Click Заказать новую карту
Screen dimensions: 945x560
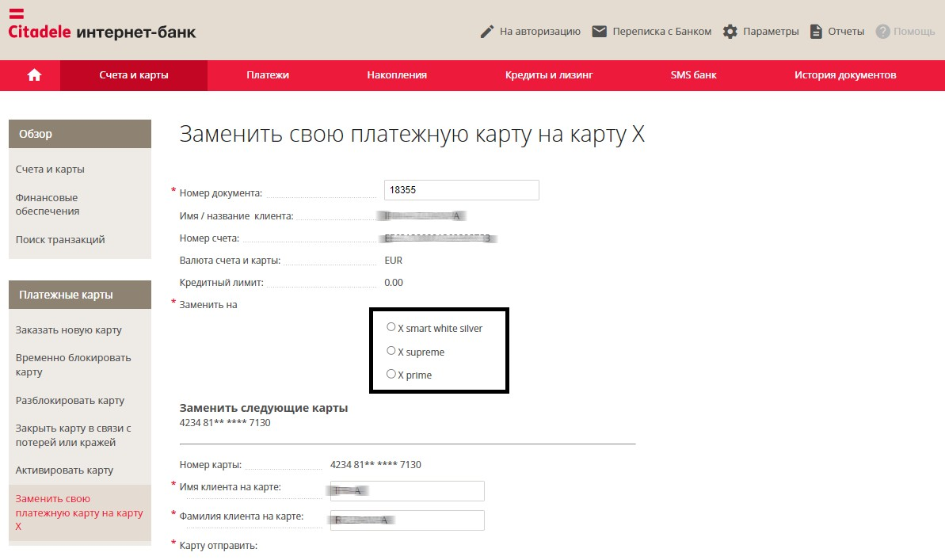click(69, 330)
